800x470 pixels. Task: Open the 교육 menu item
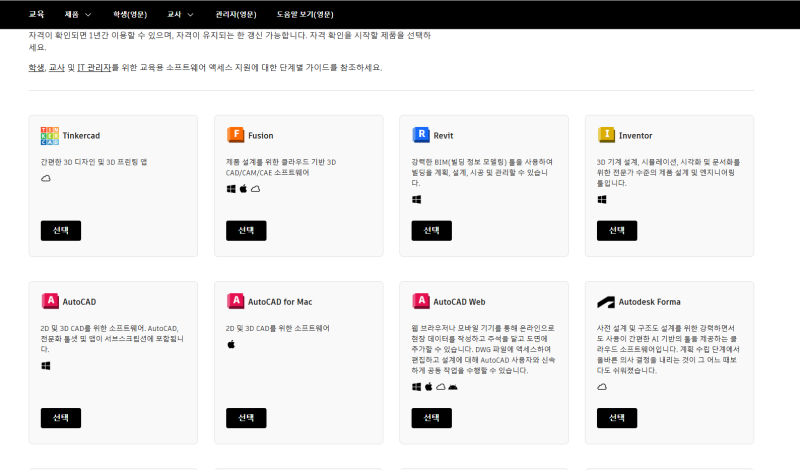click(x=36, y=14)
